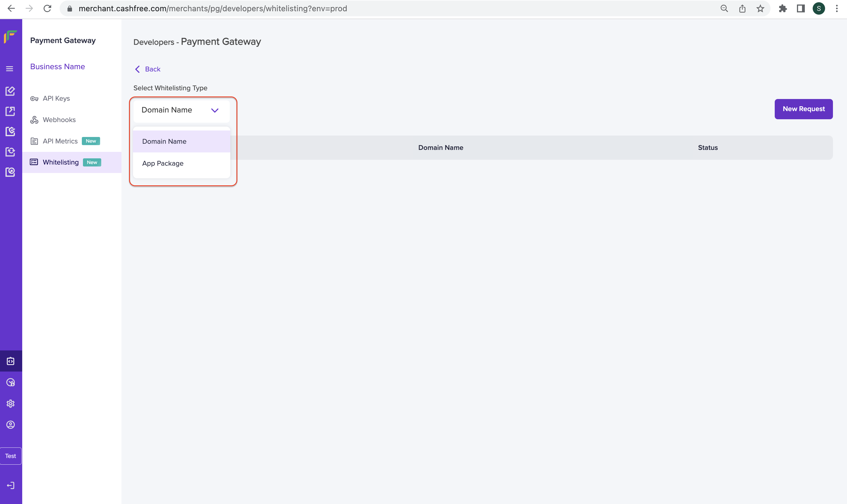This screenshot has width=847, height=504.
Task: Click the pencil-edit sidebar icon
Action: coord(10,91)
